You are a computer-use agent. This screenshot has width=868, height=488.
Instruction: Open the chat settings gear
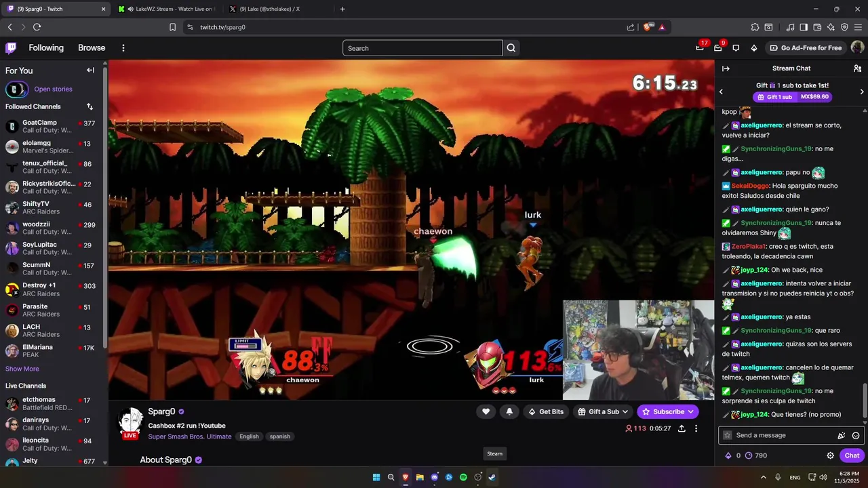coord(830,455)
